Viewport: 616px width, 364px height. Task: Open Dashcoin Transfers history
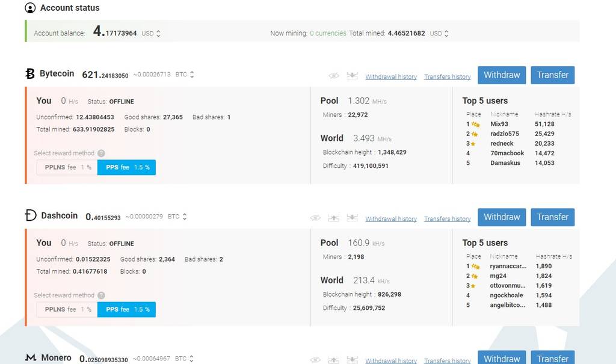(x=447, y=218)
